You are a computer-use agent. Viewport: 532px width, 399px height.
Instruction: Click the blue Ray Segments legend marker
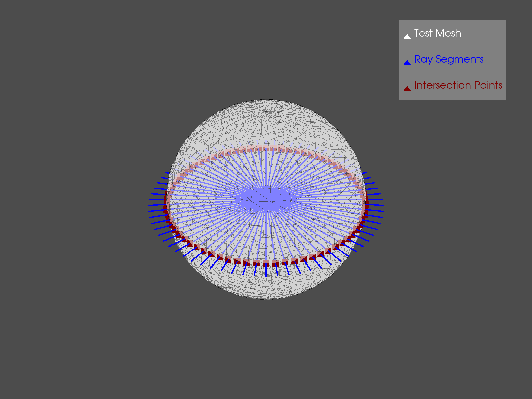[407, 62]
